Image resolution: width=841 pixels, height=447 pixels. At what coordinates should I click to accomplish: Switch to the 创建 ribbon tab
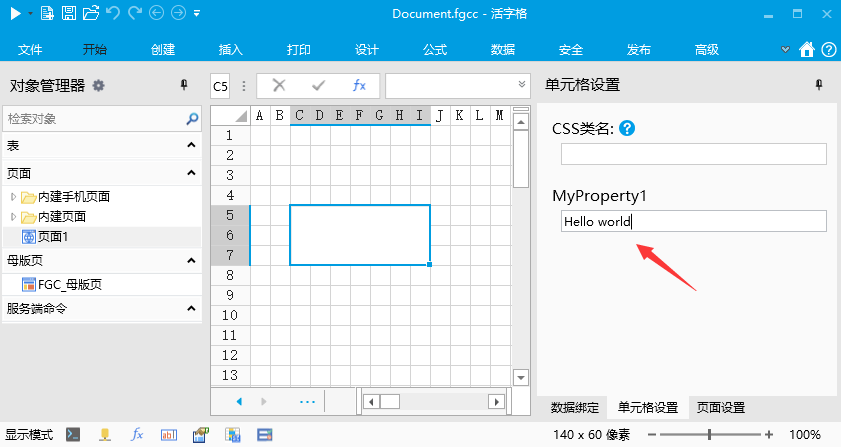click(163, 50)
